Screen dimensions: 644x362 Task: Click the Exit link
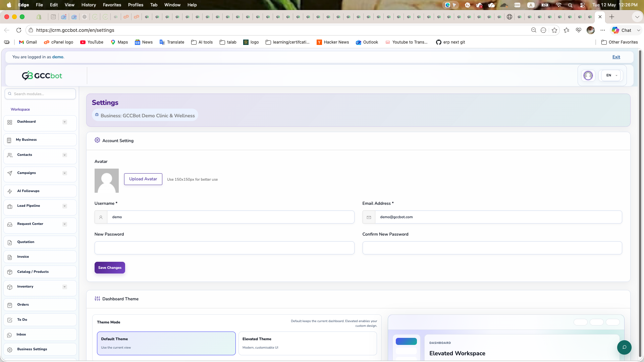616,57
